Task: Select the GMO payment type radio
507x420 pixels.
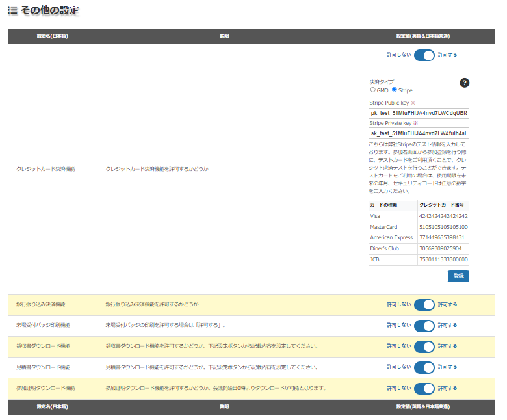Action: tap(372, 90)
